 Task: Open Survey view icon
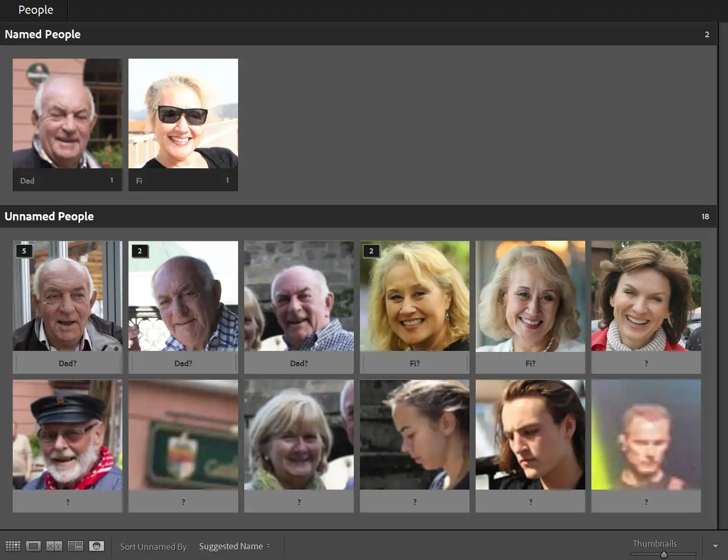(x=75, y=546)
